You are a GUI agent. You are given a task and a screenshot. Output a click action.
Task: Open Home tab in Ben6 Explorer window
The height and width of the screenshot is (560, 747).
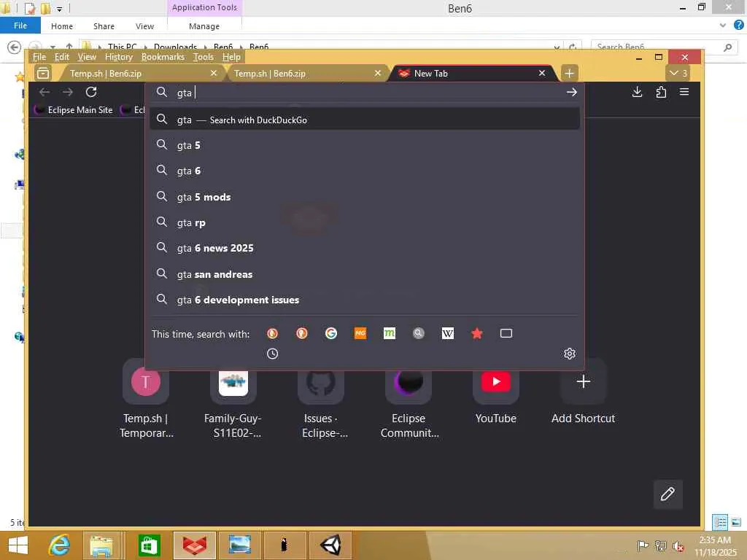coord(62,26)
